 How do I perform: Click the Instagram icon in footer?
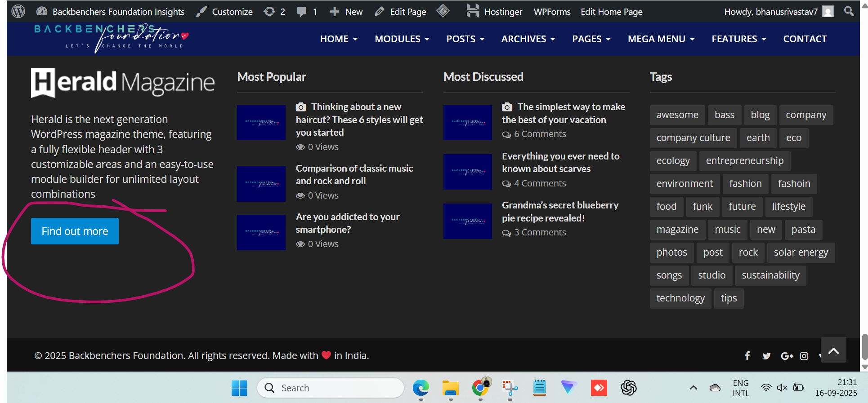click(804, 356)
